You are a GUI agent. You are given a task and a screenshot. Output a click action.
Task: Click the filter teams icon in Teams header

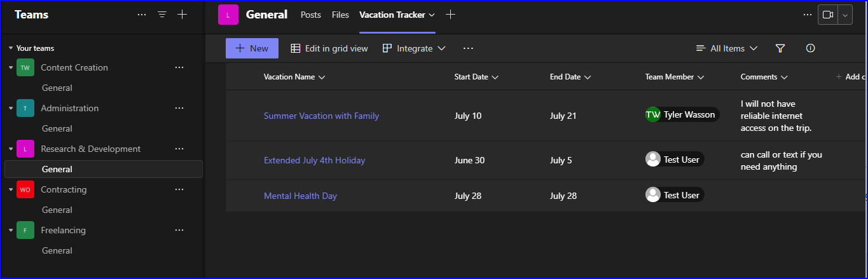click(x=162, y=15)
